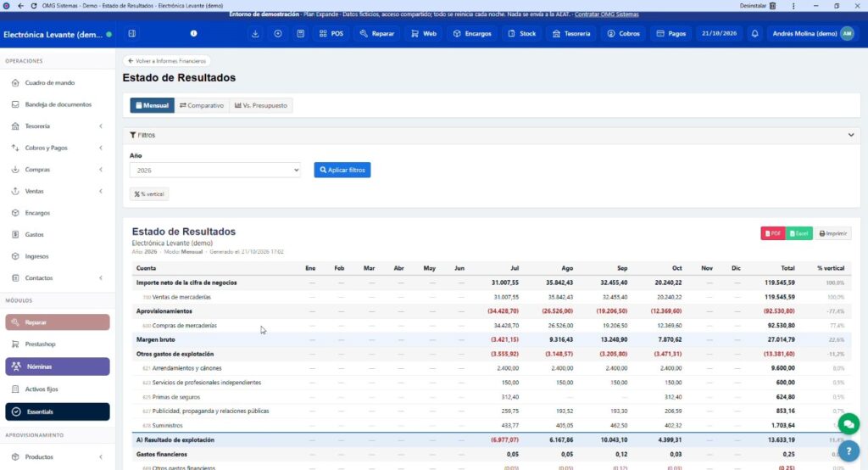Expand Ventas sidebar menu
Screen dimensions: 868x470
pos(58,191)
